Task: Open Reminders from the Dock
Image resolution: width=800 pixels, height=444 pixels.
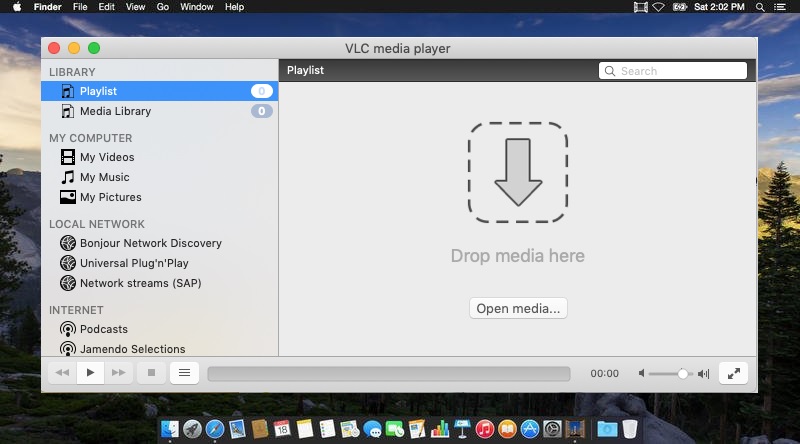Action: (327, 429)
